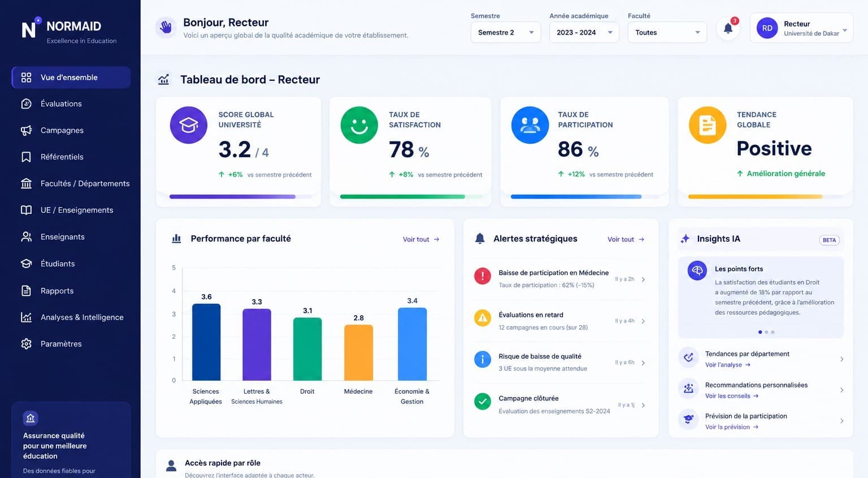Image resolution: width=868 pixels, height=478 pixels.
Task: Click the BETA badge in Insights IA
Action: 829,240
